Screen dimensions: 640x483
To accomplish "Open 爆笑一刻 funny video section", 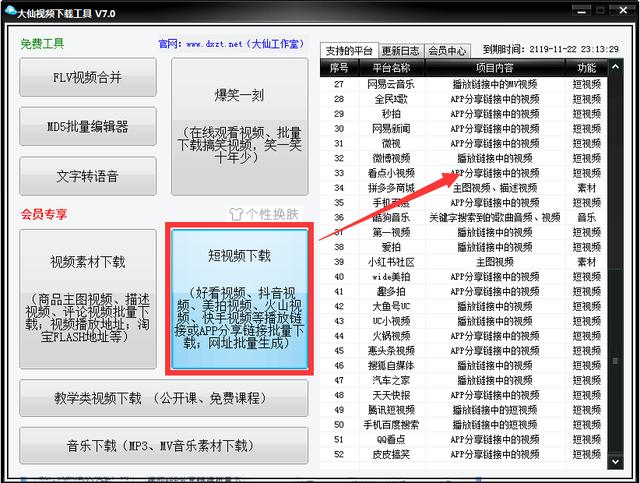I will (240, 127).
